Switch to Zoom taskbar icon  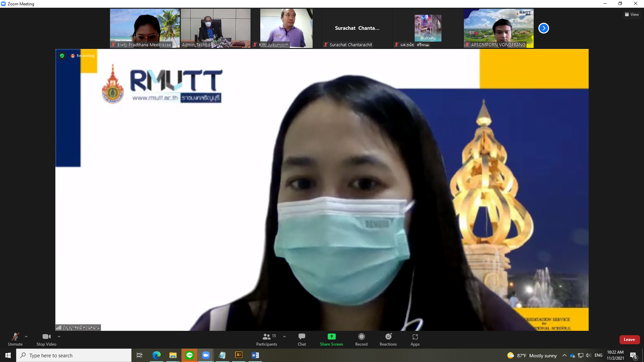pyautogui.click(x=206, y=355)
